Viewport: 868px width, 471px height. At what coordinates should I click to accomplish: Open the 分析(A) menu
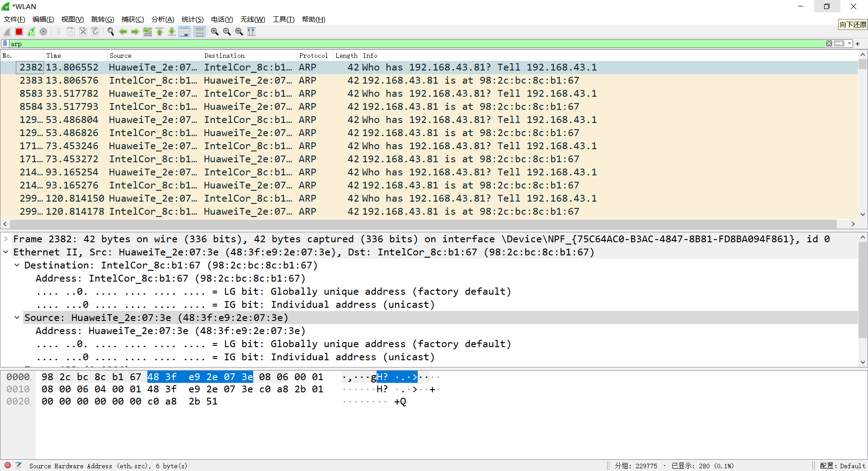tap(163, 19)
